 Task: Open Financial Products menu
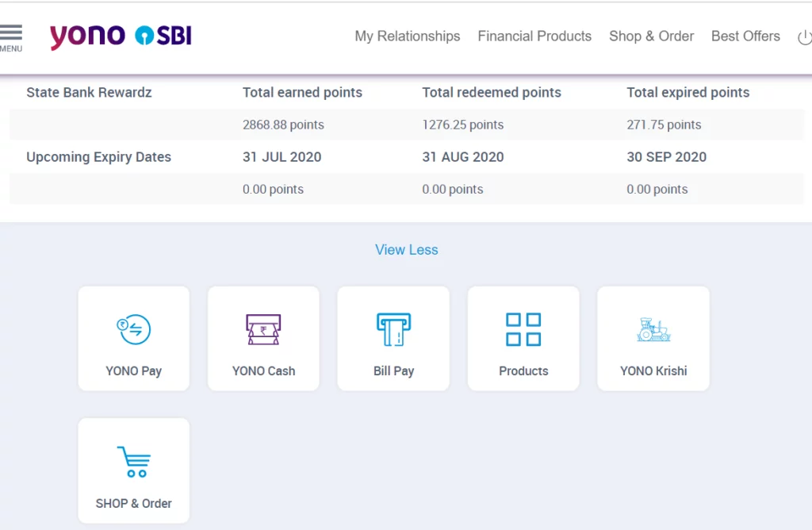point(534,36)
